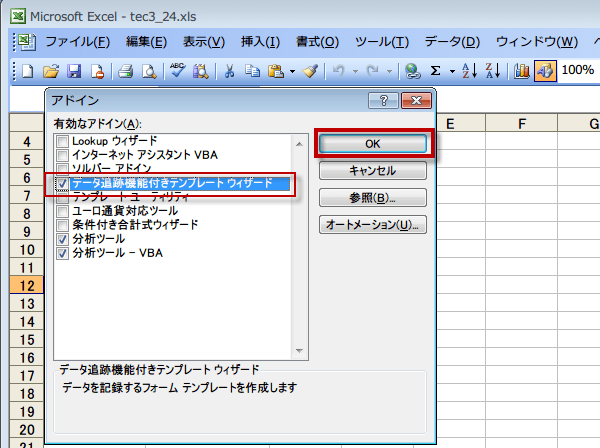The image size is (600, 448).
Task: Click the Print icon
Action: click(x=126, y=71)
